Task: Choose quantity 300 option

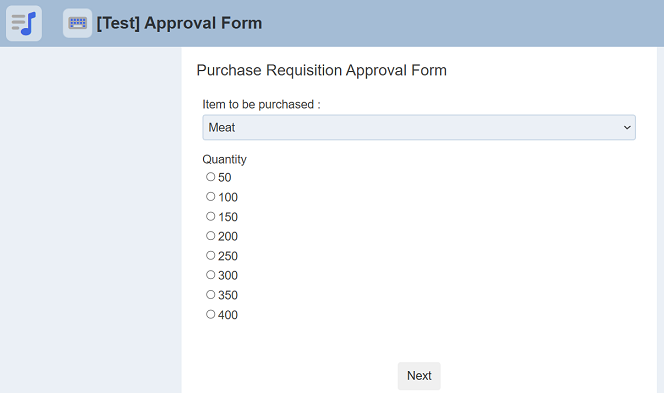Action: 210,275
